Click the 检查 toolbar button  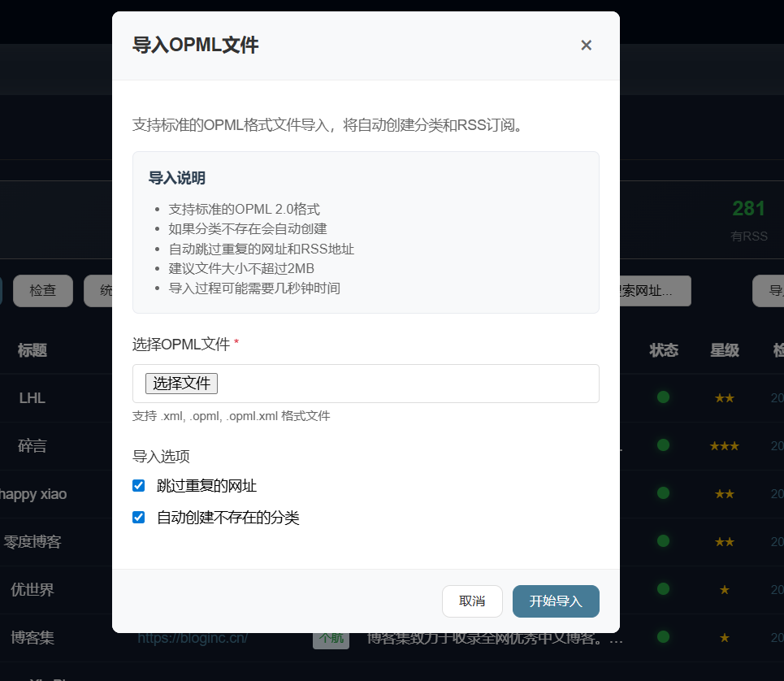42,290
